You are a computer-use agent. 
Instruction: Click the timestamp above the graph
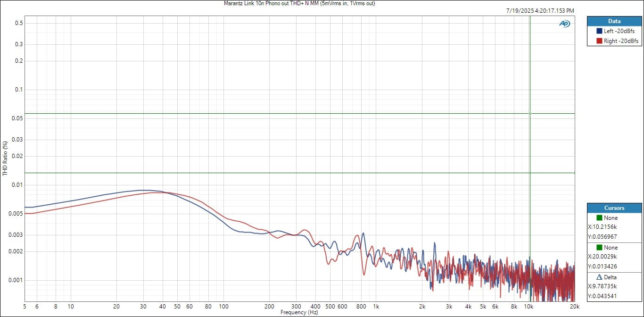click(541, 11)
